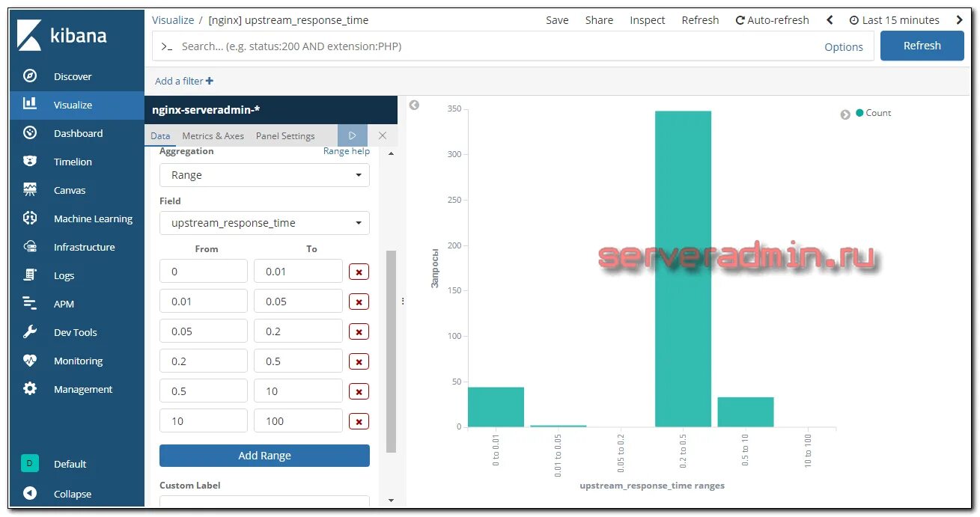Screen dimensions: 980x517
Task: Click the scrollbar up arrow in editor
Action: pyautogui.click(x=391, y=153)
